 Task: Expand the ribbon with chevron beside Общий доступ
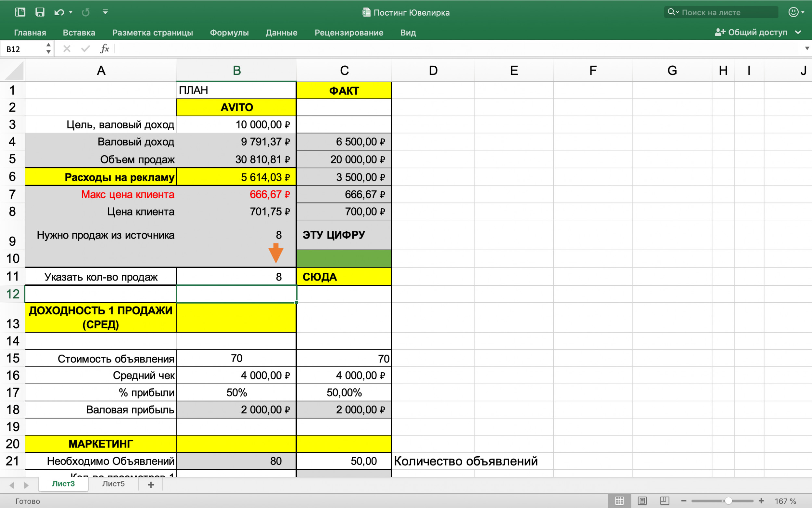(799, 32)
